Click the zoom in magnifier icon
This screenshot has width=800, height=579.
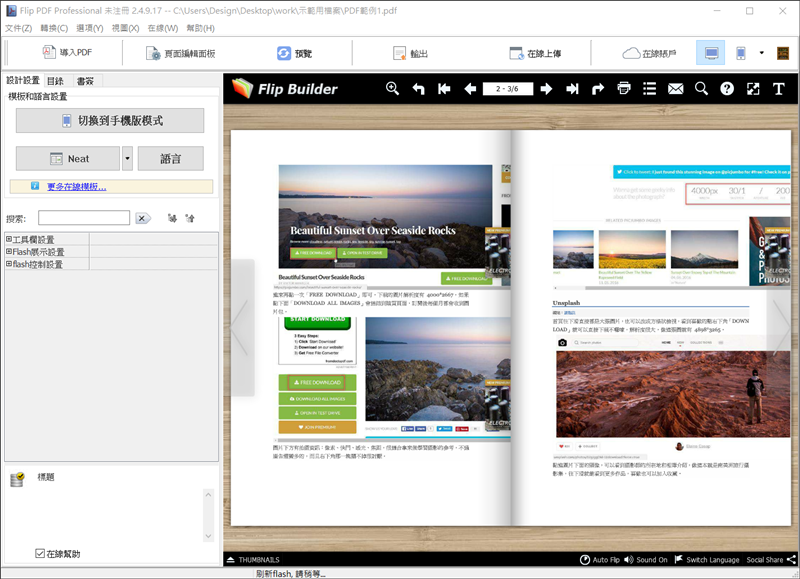point(393,89)
